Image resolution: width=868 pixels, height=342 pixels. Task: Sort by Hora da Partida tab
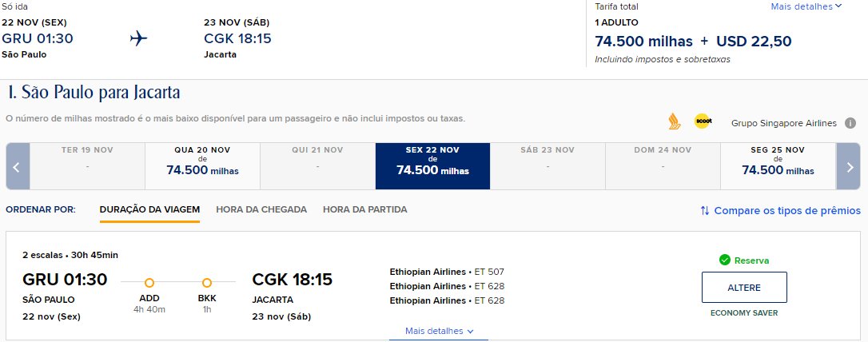[364, 209]
